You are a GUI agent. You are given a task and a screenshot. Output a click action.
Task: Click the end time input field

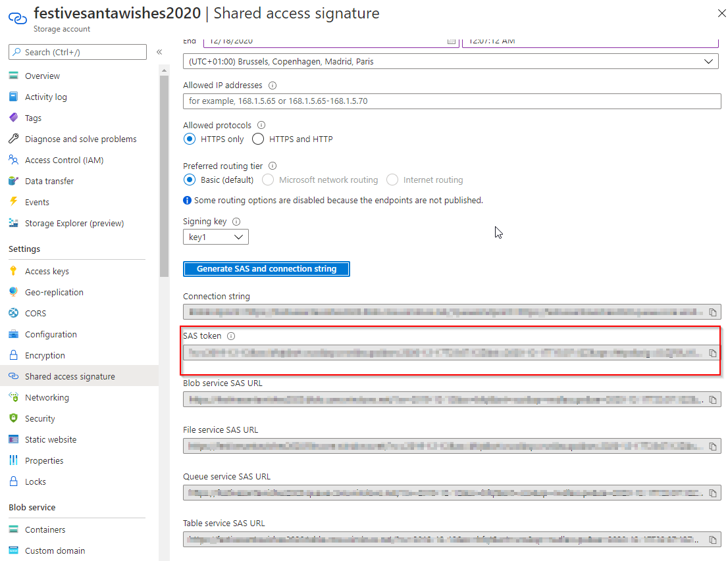[x=590, y=41]
